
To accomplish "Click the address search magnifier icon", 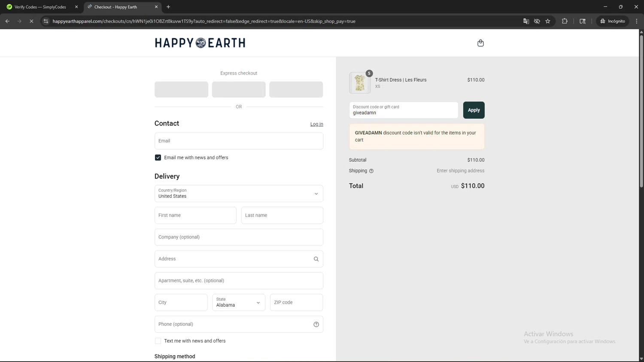I will coord(316,259).
